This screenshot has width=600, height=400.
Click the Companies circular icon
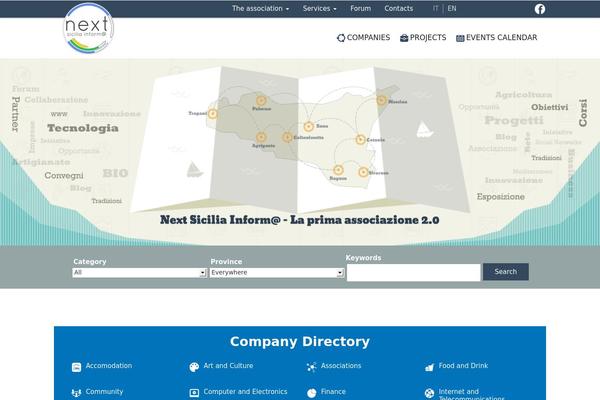341,38
